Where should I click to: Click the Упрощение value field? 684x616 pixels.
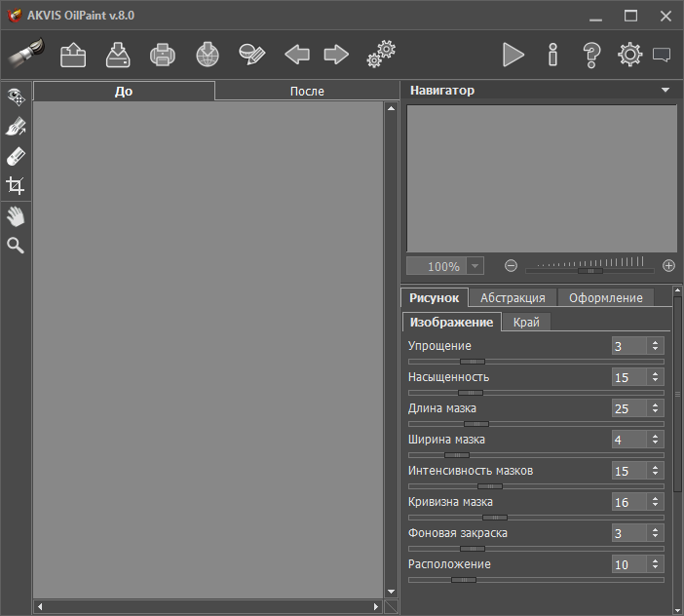629,346
